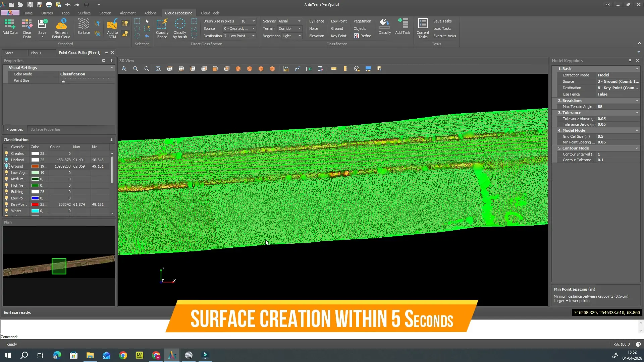Select the Classify by brush tool
This screenshot has height=362, width=644.
[180, 28]
